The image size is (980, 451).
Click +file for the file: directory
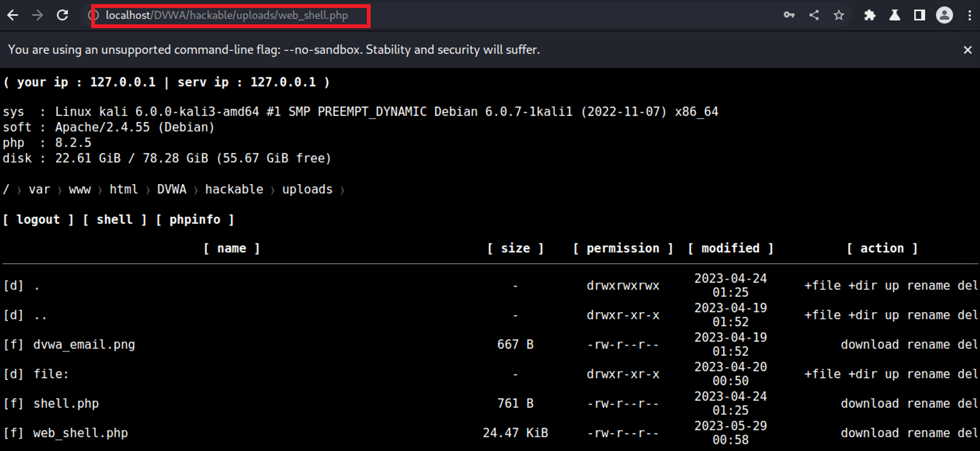coord(822,374)
